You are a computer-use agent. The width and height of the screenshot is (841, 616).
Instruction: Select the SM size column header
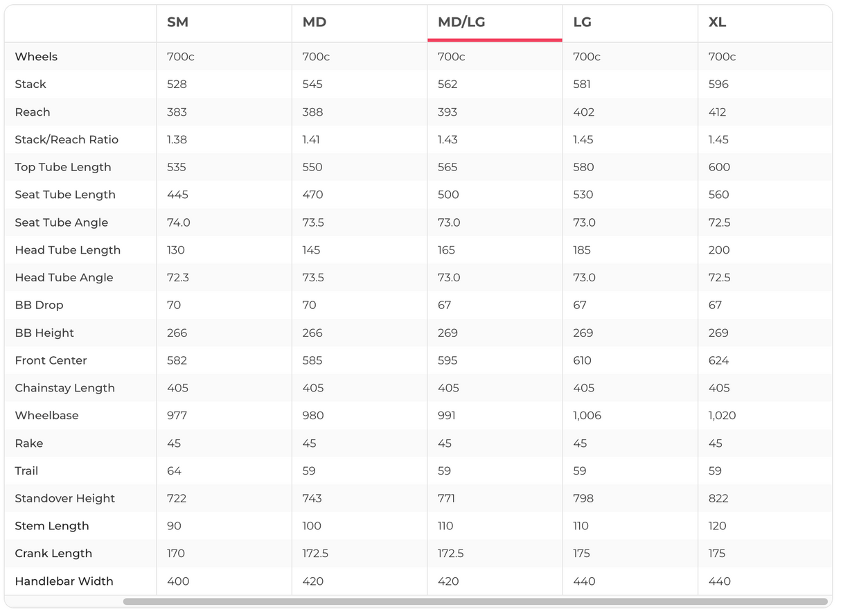tap(177, 22)
